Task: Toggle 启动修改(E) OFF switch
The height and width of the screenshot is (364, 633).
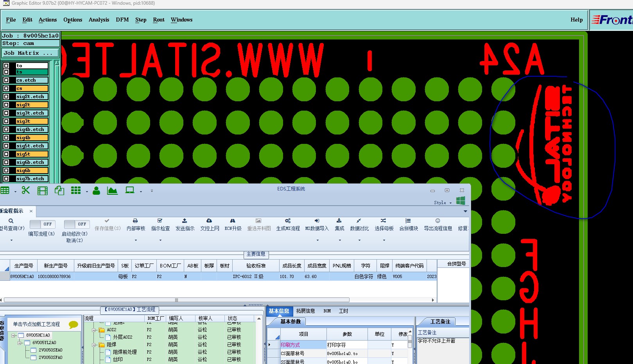Action: (77, 224)
